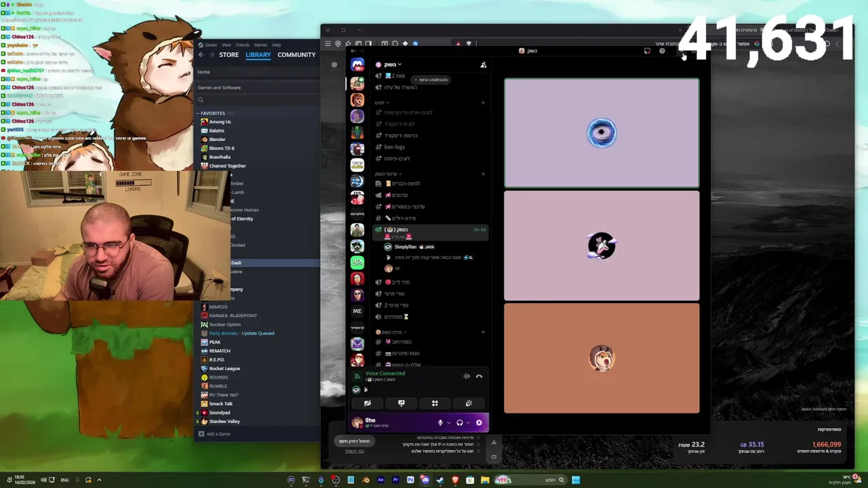Screen dimensions: 868x488
Task: Open Voice Connected status details
Action: pyautogui.click(x=385, y=373)
